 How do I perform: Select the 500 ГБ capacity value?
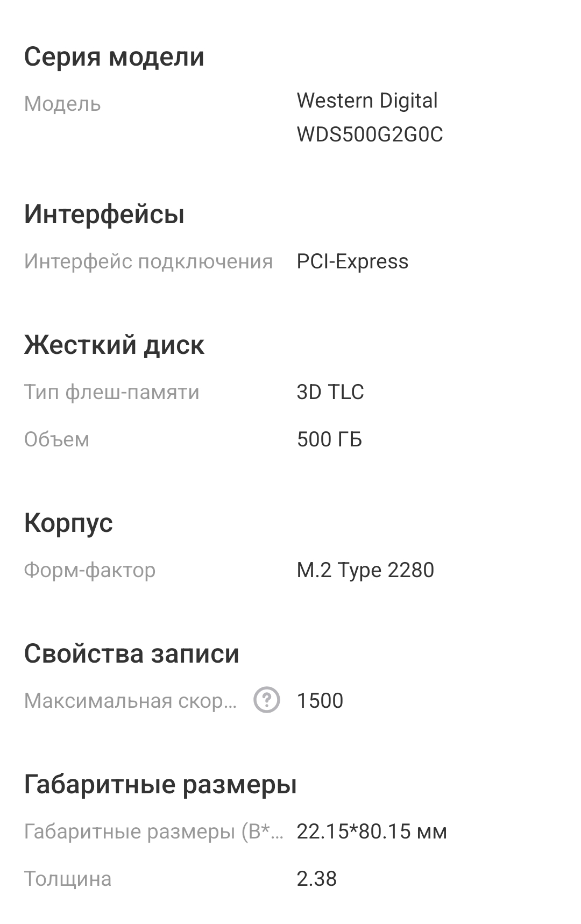[x=329, y=439]
